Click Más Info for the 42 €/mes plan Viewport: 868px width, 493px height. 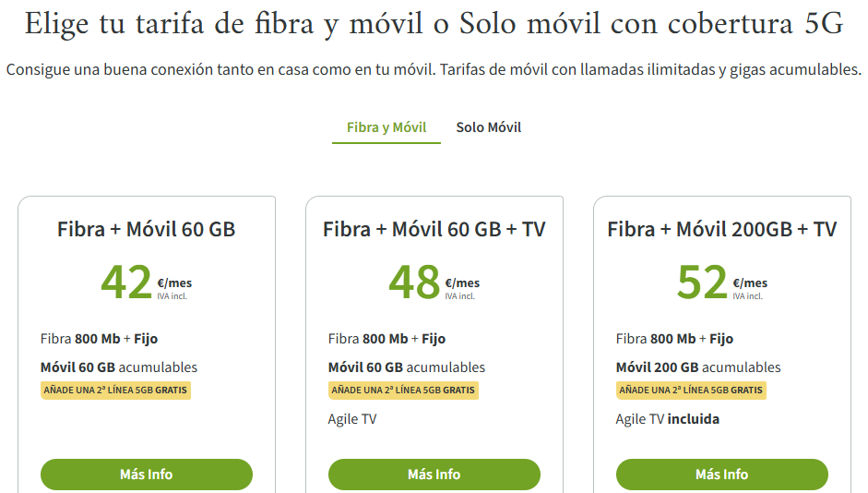pyautogui.click(x=146, y=475)
